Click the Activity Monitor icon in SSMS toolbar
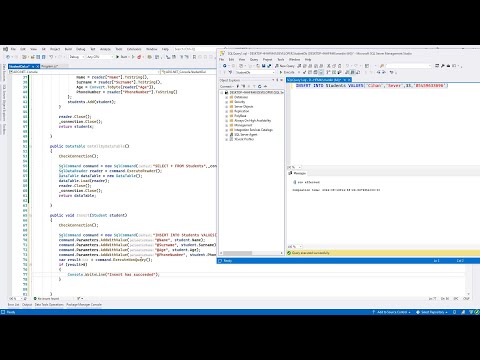 click(367, 66)
